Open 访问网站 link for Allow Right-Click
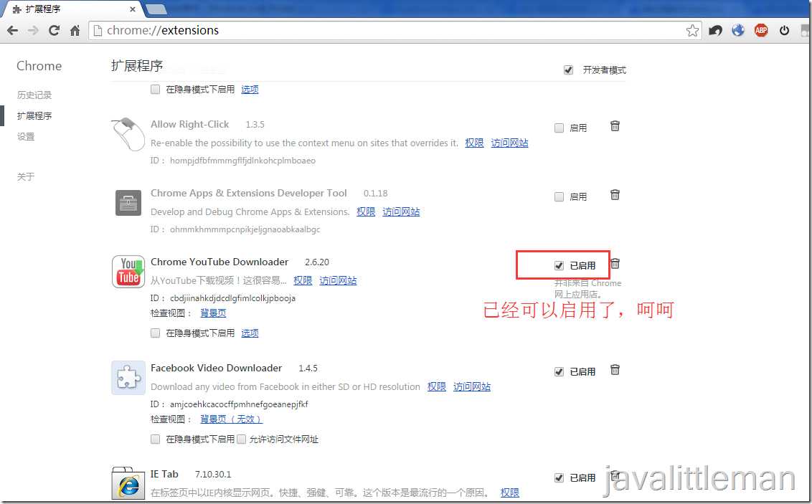812x504 pixels. 509,143
